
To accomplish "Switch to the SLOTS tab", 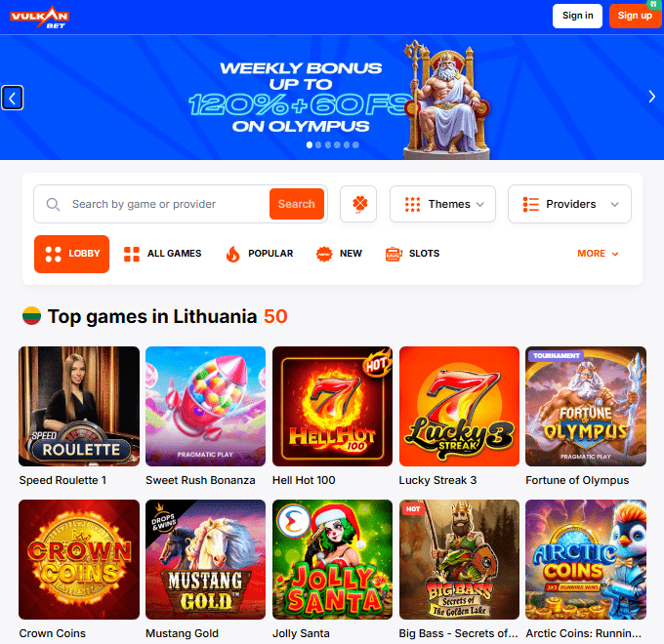I will coord(412,254).
